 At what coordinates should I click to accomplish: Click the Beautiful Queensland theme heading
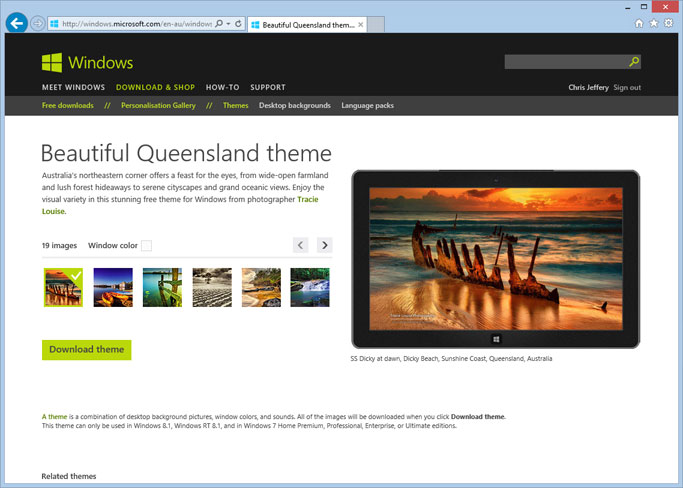pyautogui.click(x=186, y=153)
